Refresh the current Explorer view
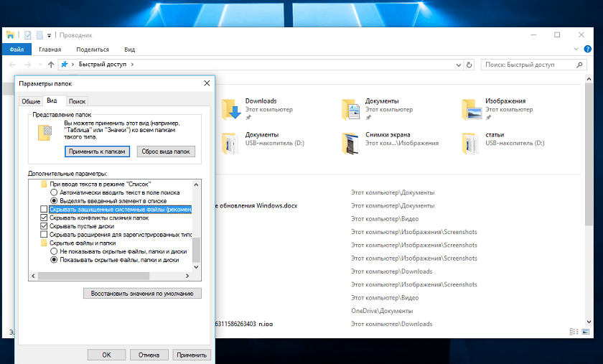Viewport: 603px width, 364px height. pos(469,65)
